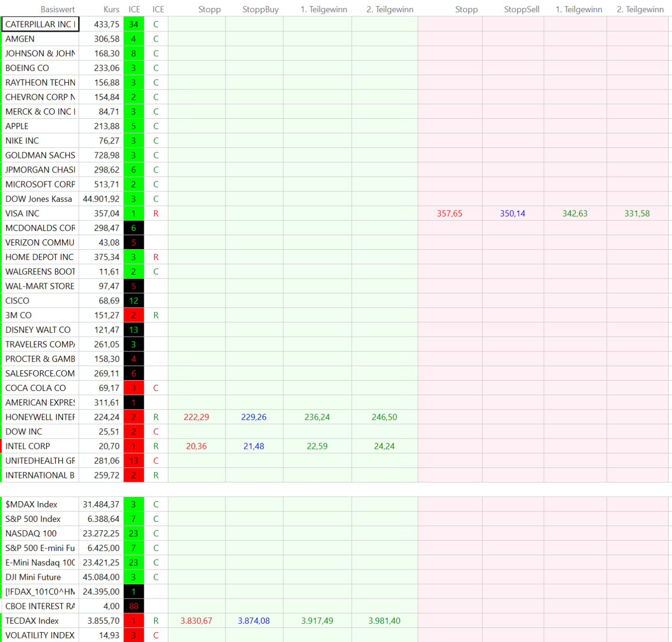
Task: Click DOW Jones Kassa price 44.901,92
Action: 101,199
